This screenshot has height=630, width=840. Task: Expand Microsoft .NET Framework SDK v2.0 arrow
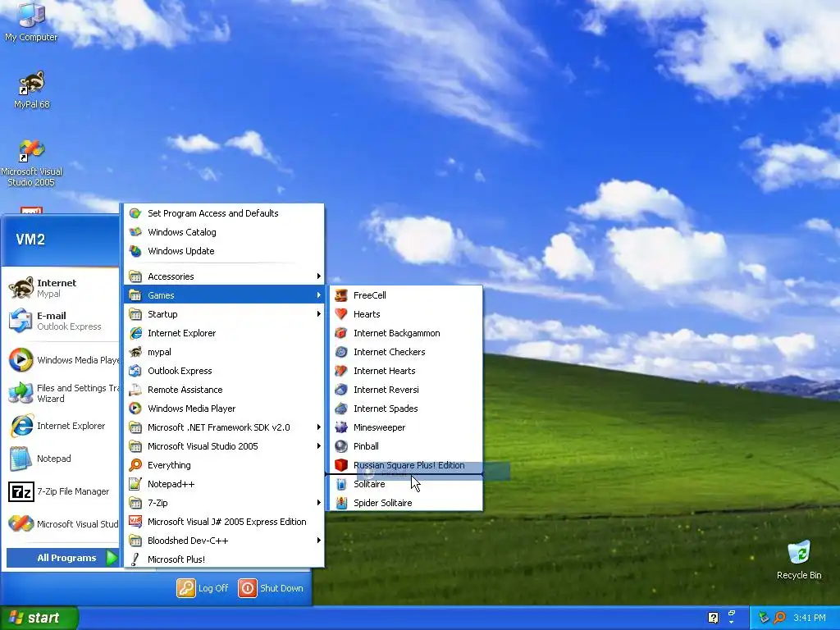pos(318,427)
